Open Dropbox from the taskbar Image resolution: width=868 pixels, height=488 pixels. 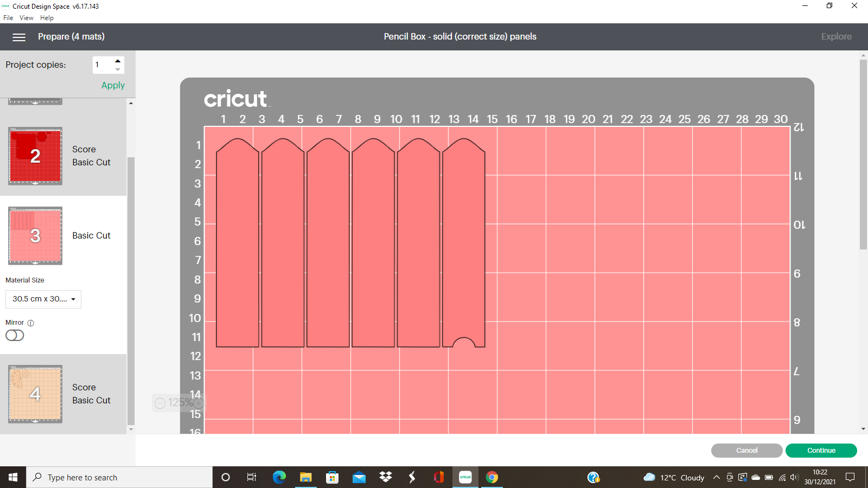[385, 477]
